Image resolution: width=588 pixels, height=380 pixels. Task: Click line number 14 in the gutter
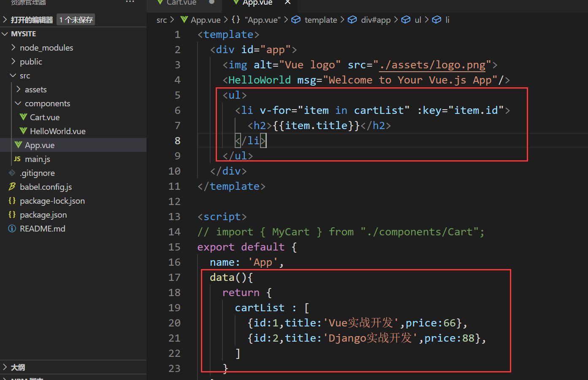pyautogui.click(x=174, y=232)
